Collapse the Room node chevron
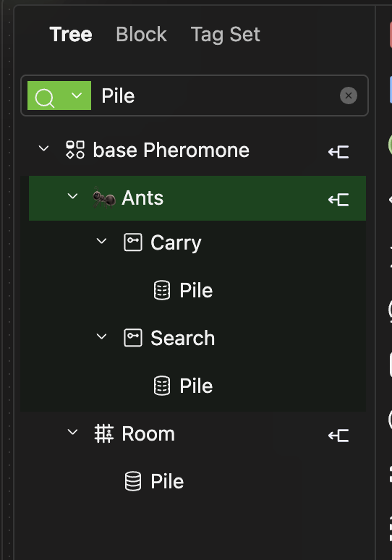Image resolution: width=392 pixels, height=560 pixels. point(72,432)
